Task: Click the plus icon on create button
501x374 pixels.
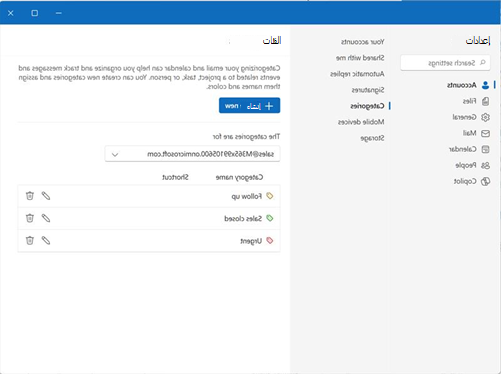Action: (x=269, y=106)
